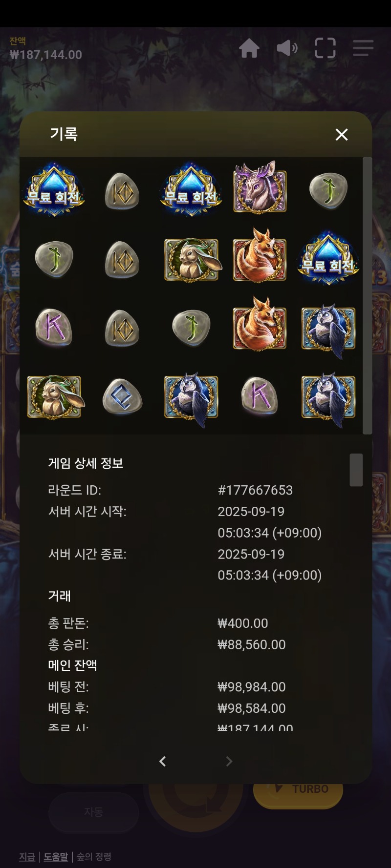Click the fox symbol in second row
391x868 pixels.
point(260,255)
